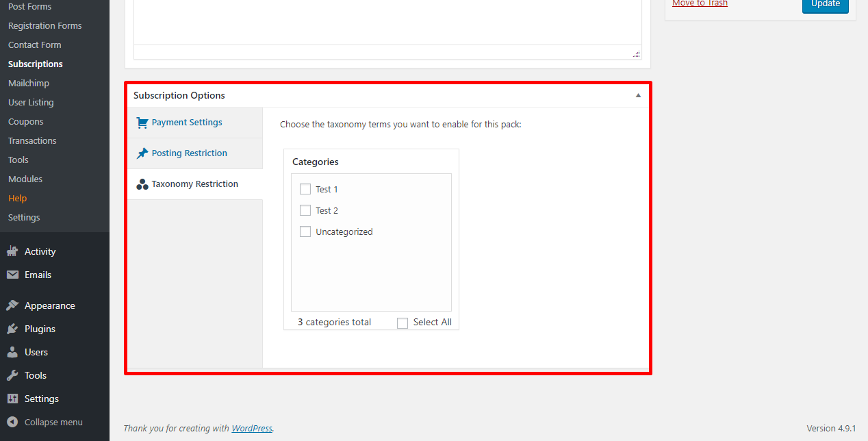Click Collapse menu text

pos(53,422)
